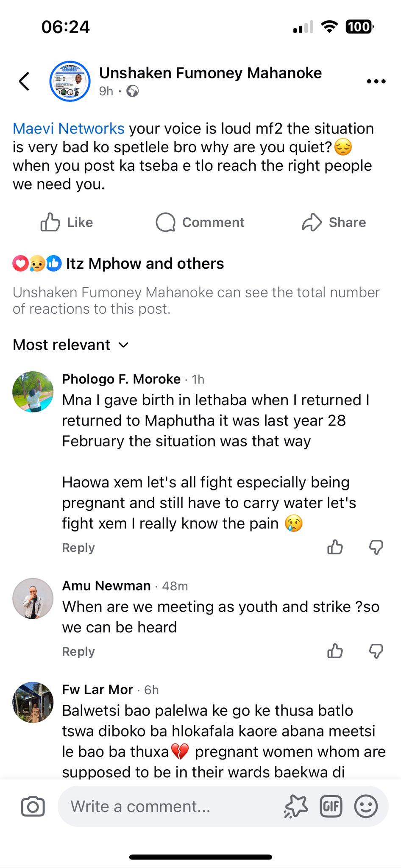Like the post by Unshaken Fumoney Mahanoke

click(67, 222)
